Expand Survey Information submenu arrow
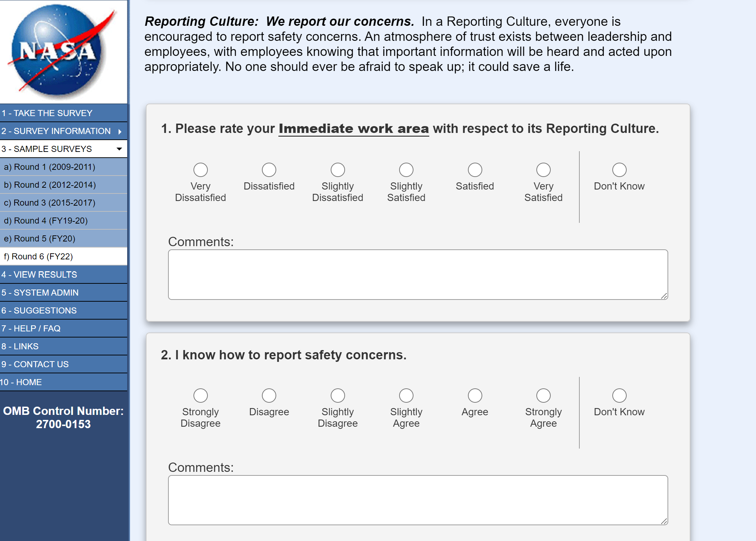756x541 pixels. (120, 131)
